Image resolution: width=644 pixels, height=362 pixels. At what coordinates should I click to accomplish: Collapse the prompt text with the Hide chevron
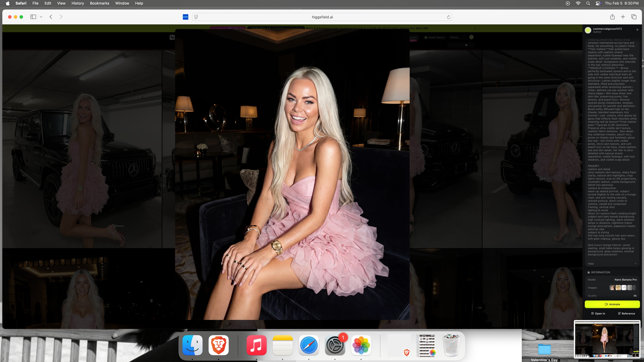click(635, 263)
